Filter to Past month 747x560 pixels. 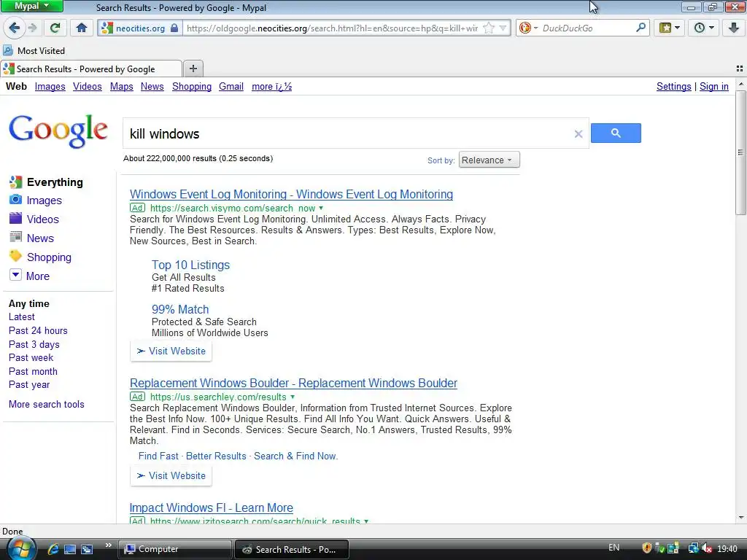(33, 371)
